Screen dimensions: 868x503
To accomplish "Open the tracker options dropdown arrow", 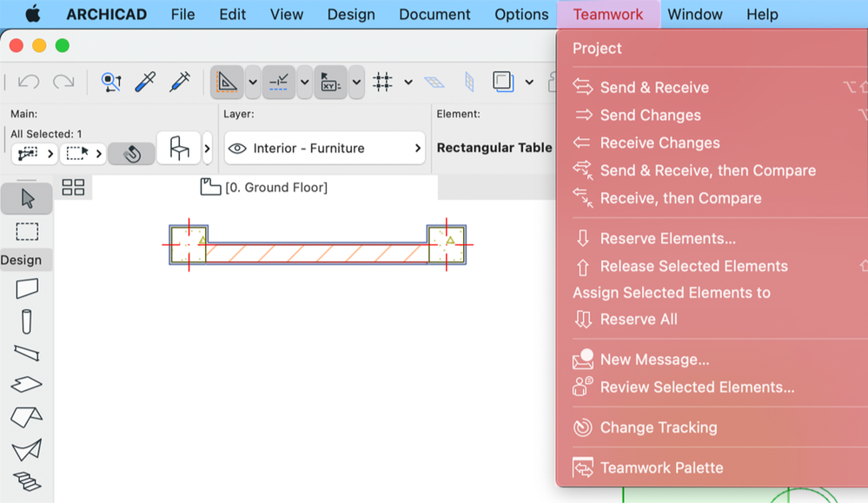I will click(x=356, y=82).
